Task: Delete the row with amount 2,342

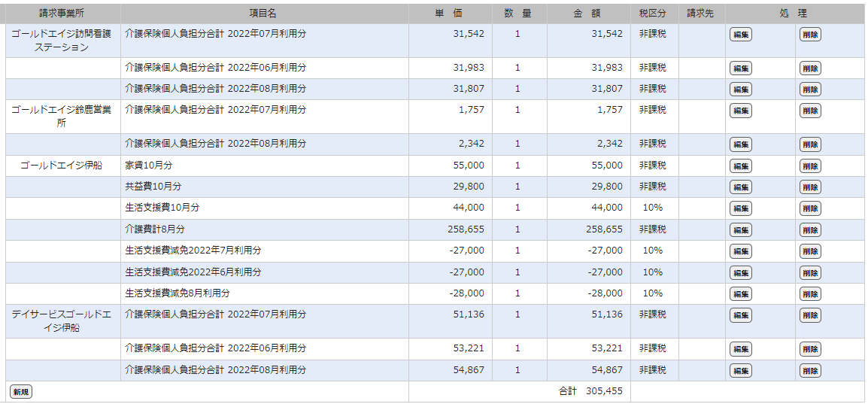Action: click(810, 144)
